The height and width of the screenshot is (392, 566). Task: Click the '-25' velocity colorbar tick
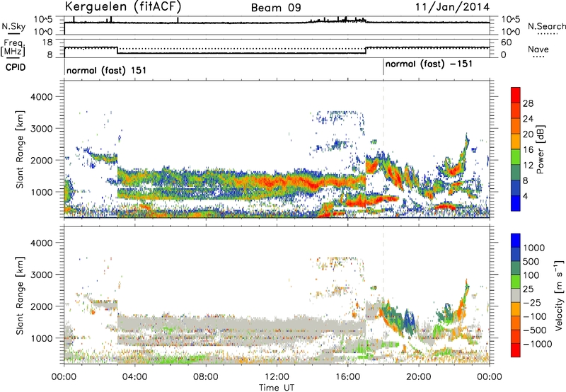[532, 302]
